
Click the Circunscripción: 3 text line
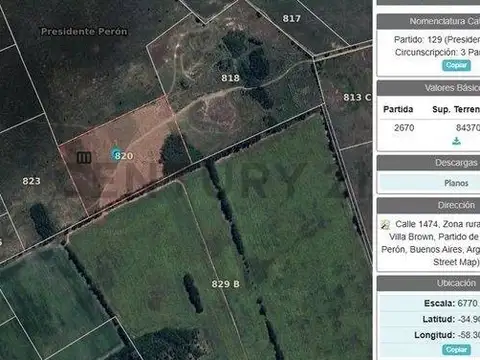pos(437,52)
